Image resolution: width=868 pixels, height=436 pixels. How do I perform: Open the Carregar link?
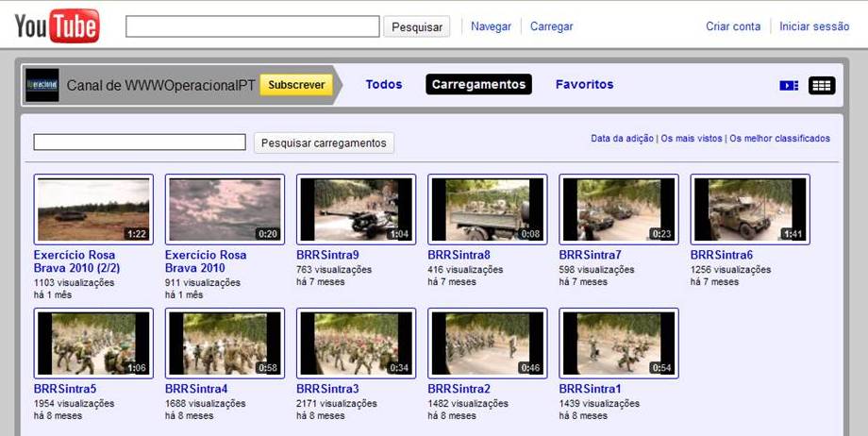point(551,26)
